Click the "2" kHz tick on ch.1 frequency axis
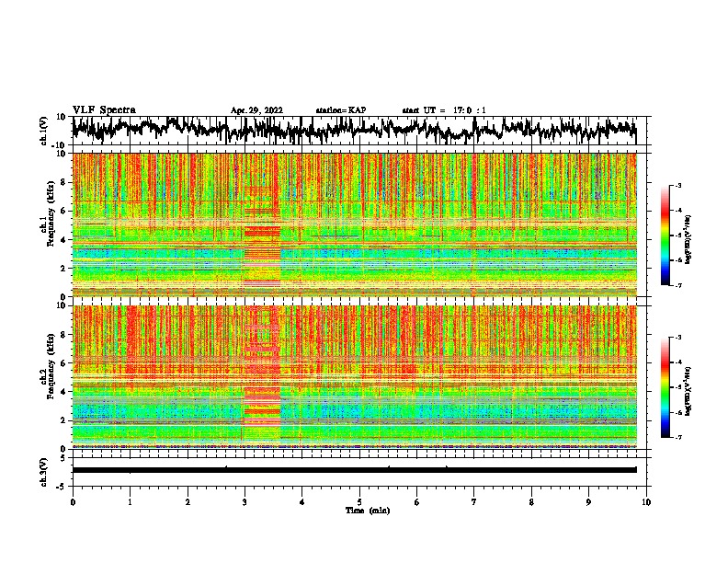728x563 pixels. (x=63, y=269)
